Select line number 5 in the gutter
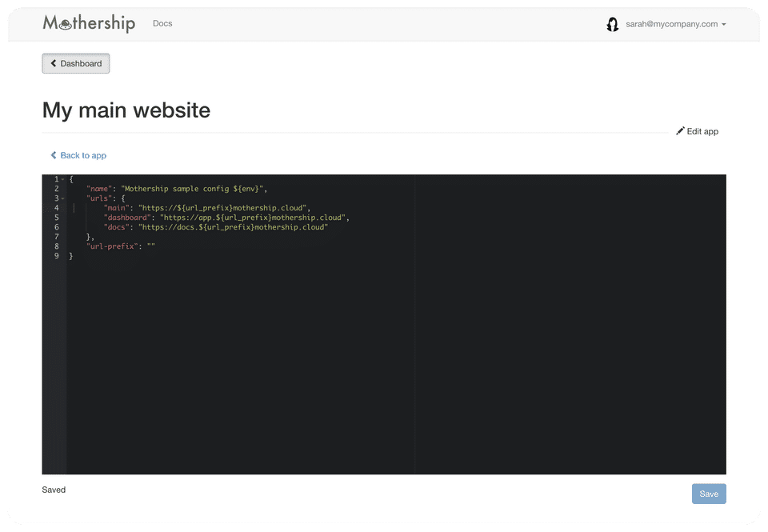 tap(56, 218)
